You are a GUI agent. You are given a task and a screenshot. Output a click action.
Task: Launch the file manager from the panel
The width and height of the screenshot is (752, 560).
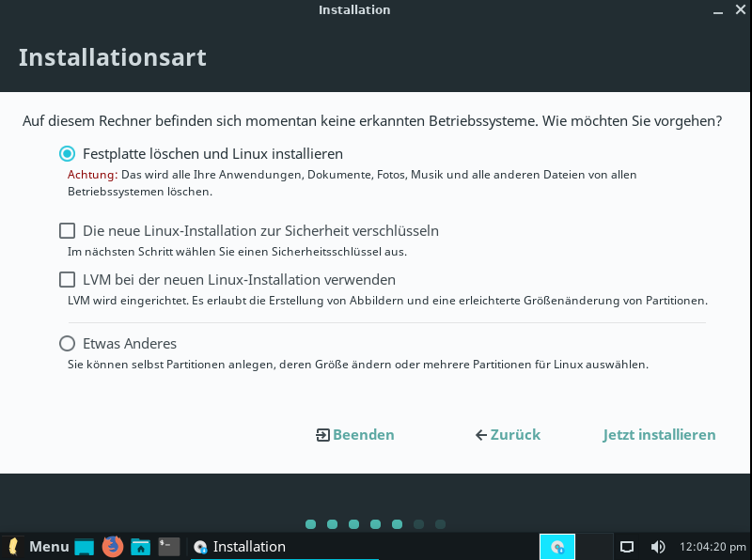click(141, 546)
